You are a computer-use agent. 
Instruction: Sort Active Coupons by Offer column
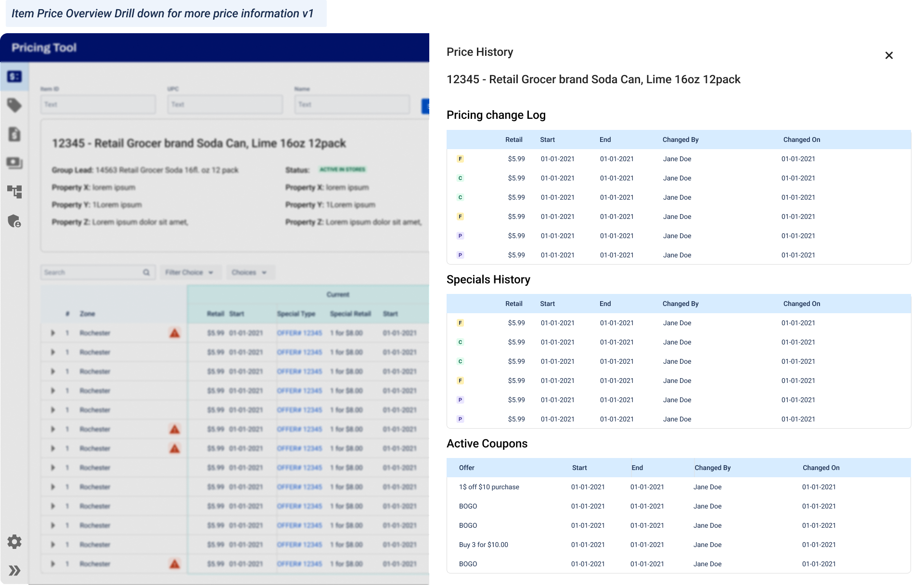point(466,468)
